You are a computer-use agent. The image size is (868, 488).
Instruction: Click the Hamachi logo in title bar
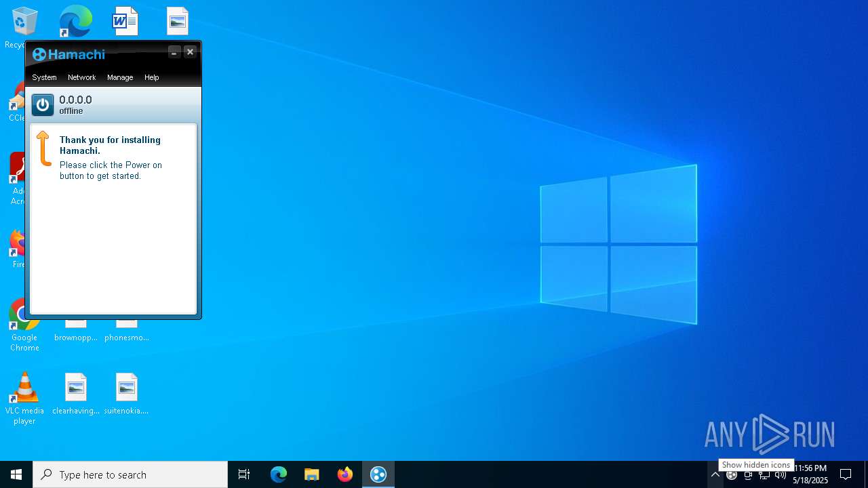68,54
